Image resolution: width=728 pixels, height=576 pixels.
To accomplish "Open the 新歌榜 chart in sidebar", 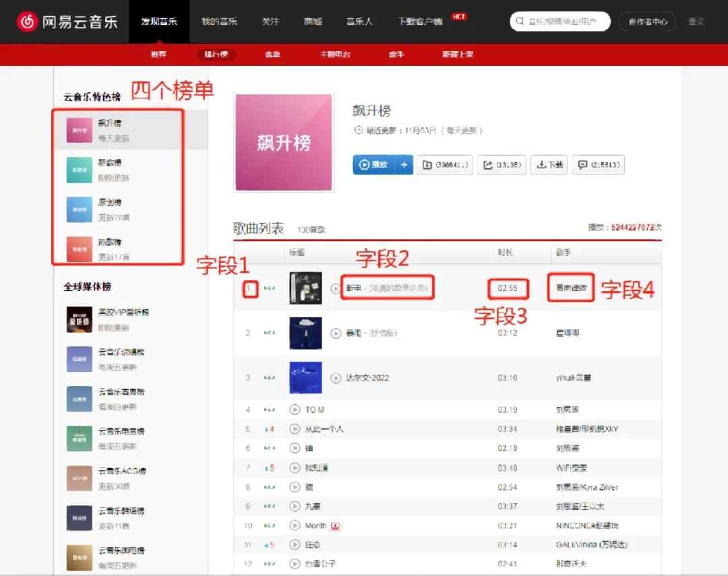I will click(131, 170).
